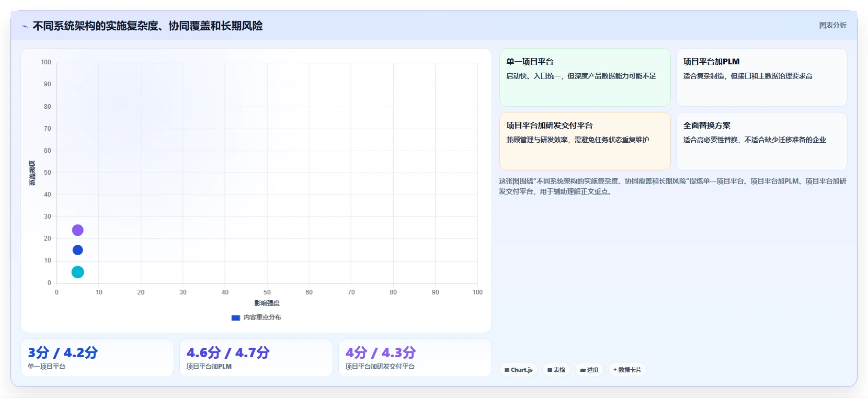Image resolution: width=868 pixels, height=398 pixels.
Task: Click 启动快、入口统一 description text
Action: [x=581, y=76]
